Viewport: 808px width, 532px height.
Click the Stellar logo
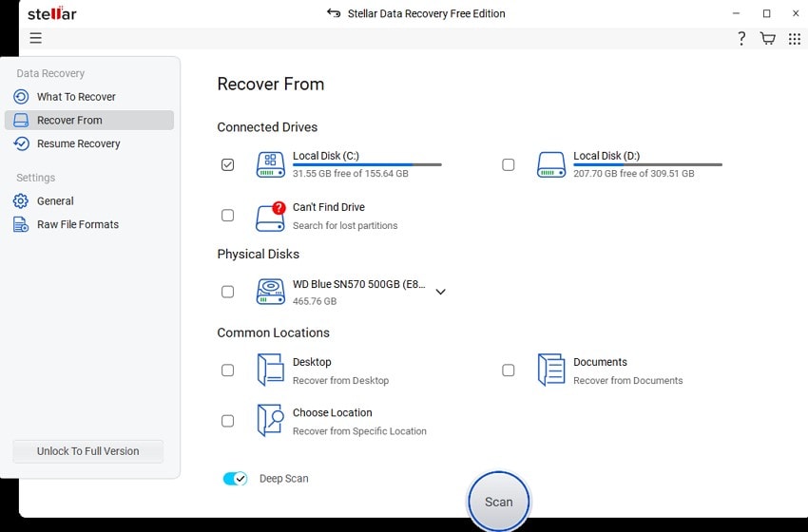point(52,13)
